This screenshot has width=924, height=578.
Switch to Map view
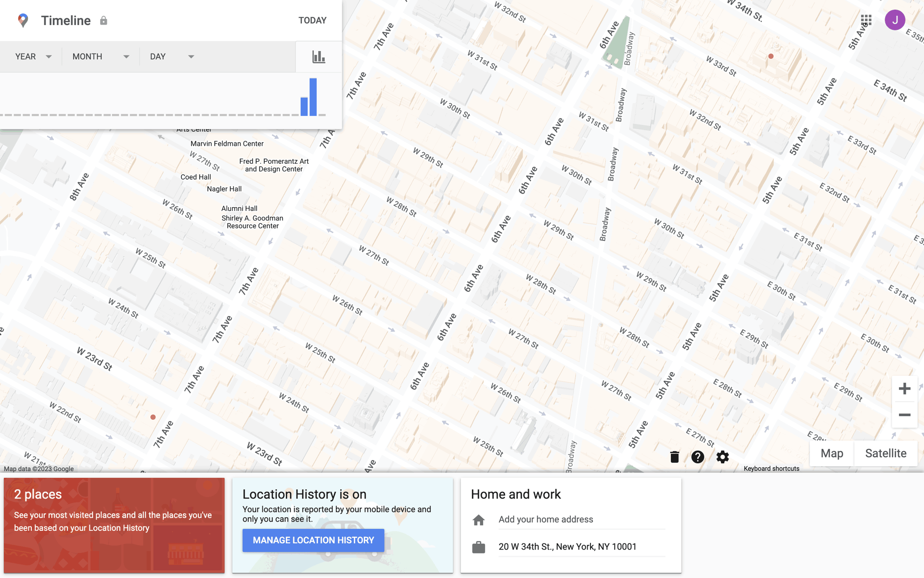(832, 453)
